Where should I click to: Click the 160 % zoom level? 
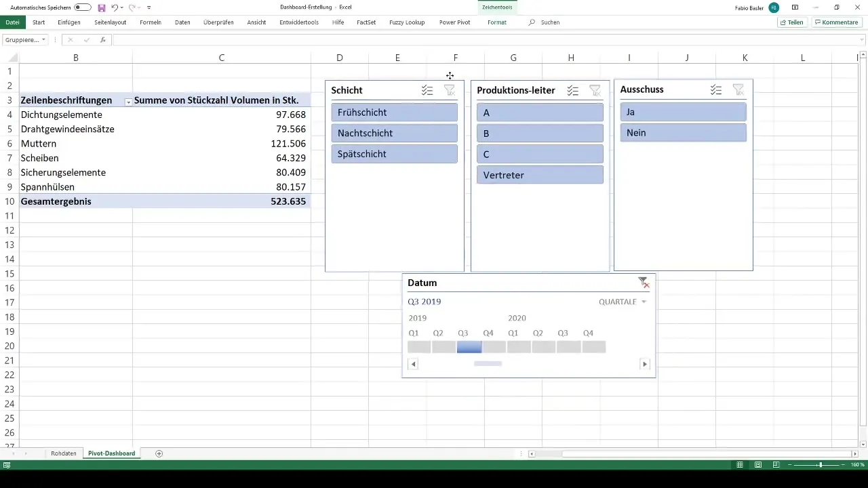[x=858, y=465]
